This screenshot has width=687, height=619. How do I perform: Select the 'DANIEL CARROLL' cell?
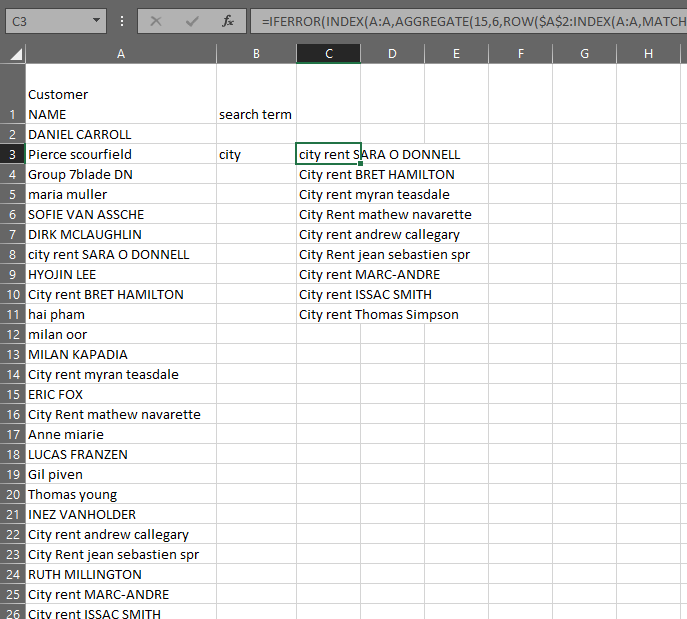(120, 134)
